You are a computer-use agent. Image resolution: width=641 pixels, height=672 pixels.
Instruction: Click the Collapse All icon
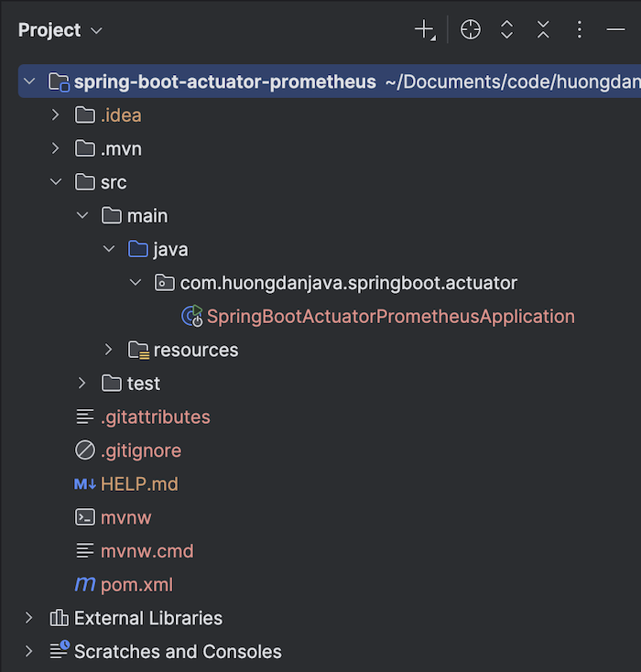click(543, 30)
